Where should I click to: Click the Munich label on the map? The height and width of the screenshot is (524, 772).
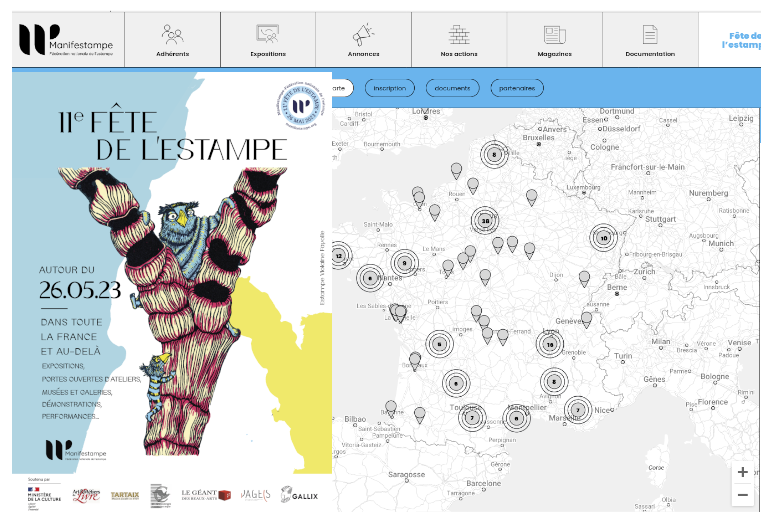click(721, 243)
